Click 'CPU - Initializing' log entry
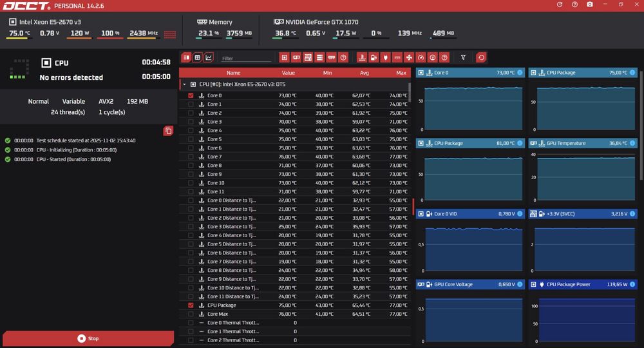The height and width of the screenshot is (348, 644). tap(77, 150)
